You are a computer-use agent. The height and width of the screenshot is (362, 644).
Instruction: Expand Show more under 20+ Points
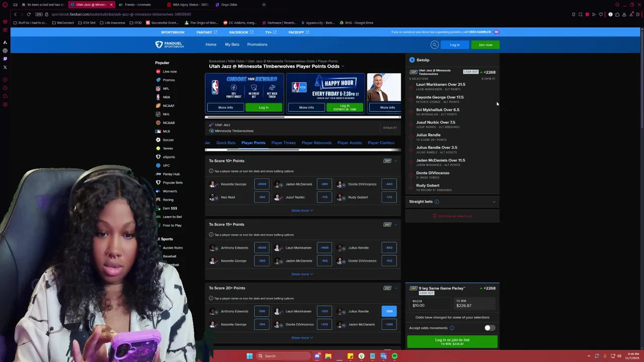[x=302, y=338]
